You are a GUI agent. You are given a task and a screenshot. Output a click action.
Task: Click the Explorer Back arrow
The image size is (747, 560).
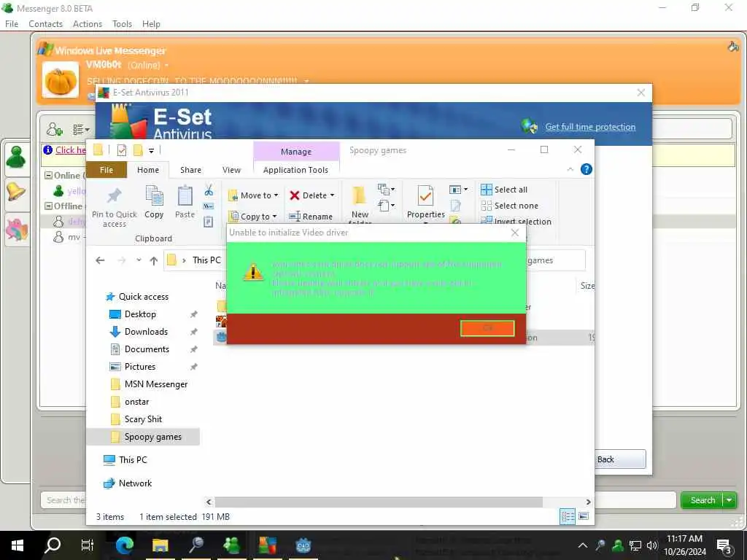(100, 260)
